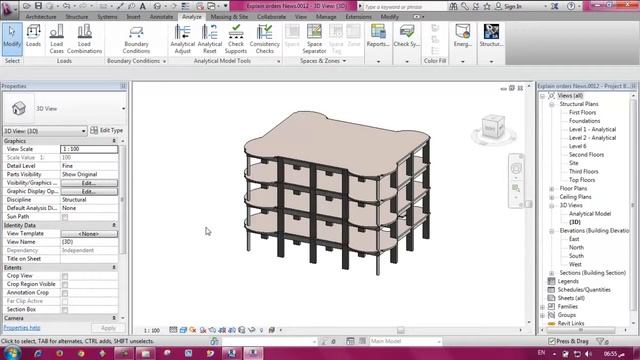Select Boundary Conditions tool
This screenshot has height=360, width=640.
(x=136, y=39)
